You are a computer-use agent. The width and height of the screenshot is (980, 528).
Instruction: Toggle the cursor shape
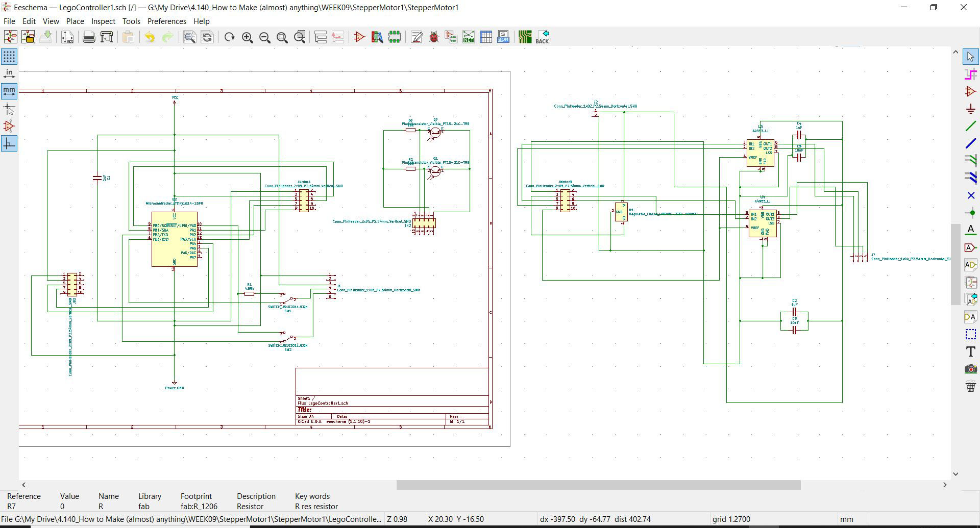click(9, 109)
